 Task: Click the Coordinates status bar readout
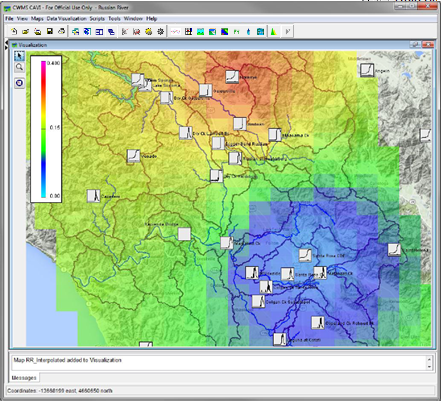pos(60,390)
